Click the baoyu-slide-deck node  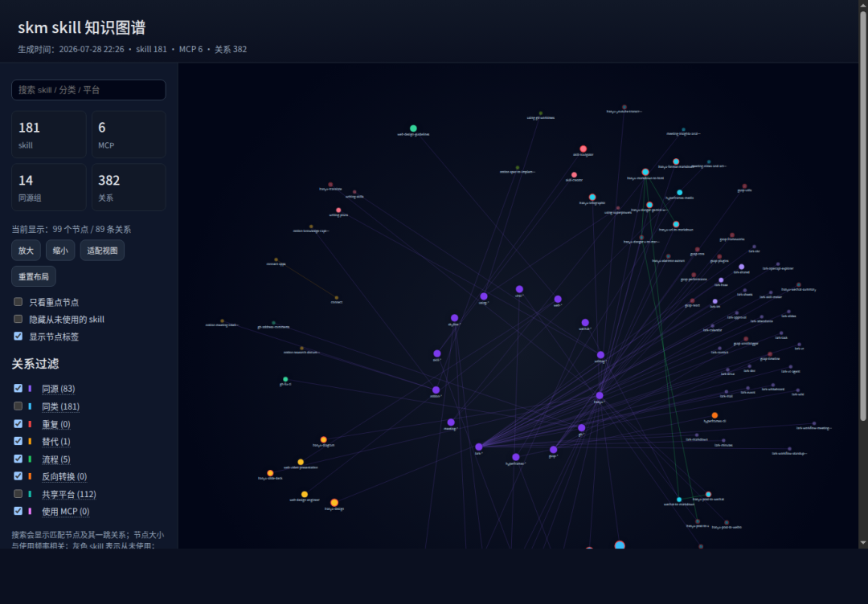(x=270, y=473)
